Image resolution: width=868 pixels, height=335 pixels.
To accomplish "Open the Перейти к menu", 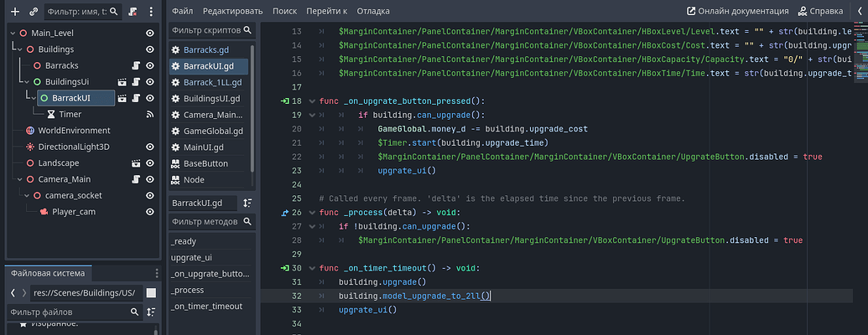I will point(326,11).
